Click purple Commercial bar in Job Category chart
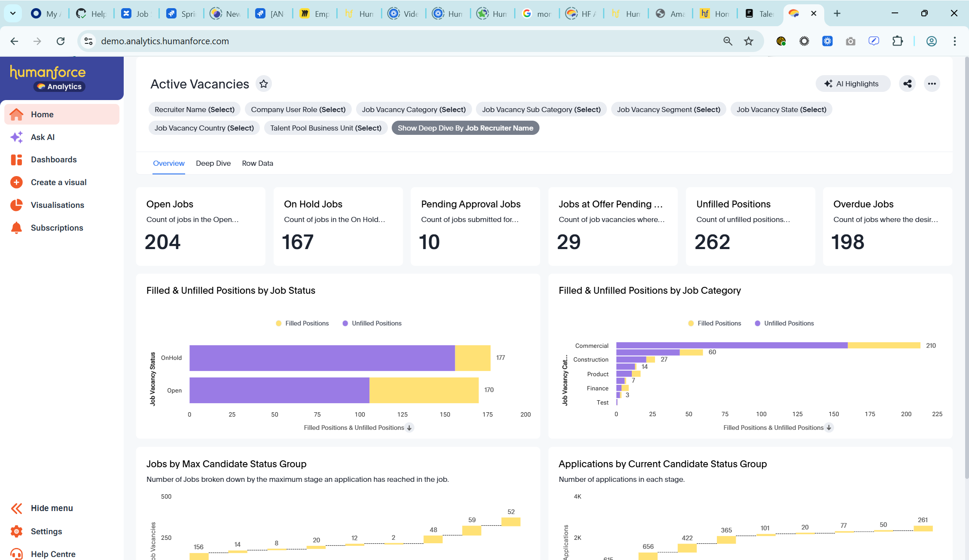Screen dimensions: 969x560 coord(732,345)
